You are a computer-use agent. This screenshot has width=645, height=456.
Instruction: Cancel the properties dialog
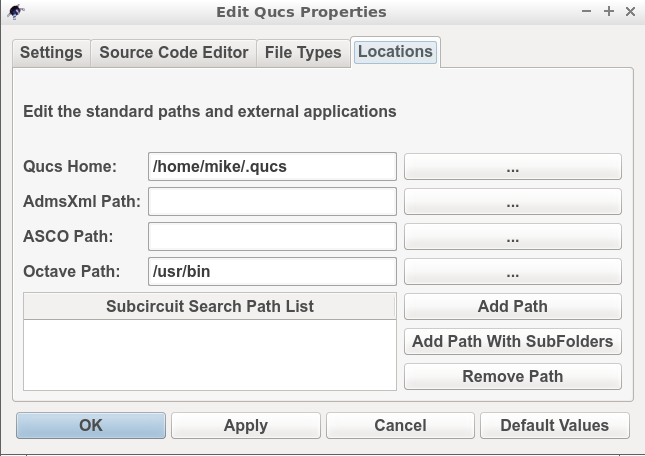pos(400,426)
